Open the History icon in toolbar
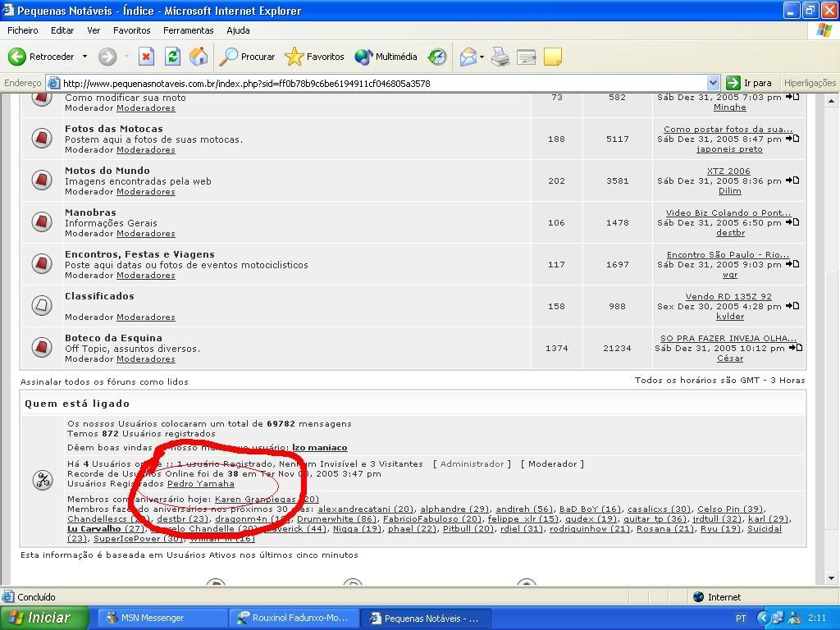 pos(437,57)
